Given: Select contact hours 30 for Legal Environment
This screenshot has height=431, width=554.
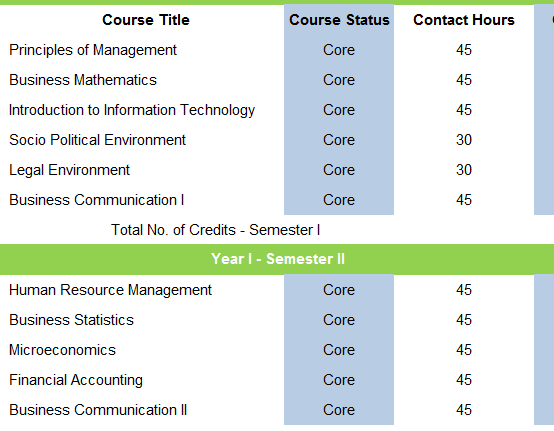Looking at the screenshot, I should pos(464,170).
